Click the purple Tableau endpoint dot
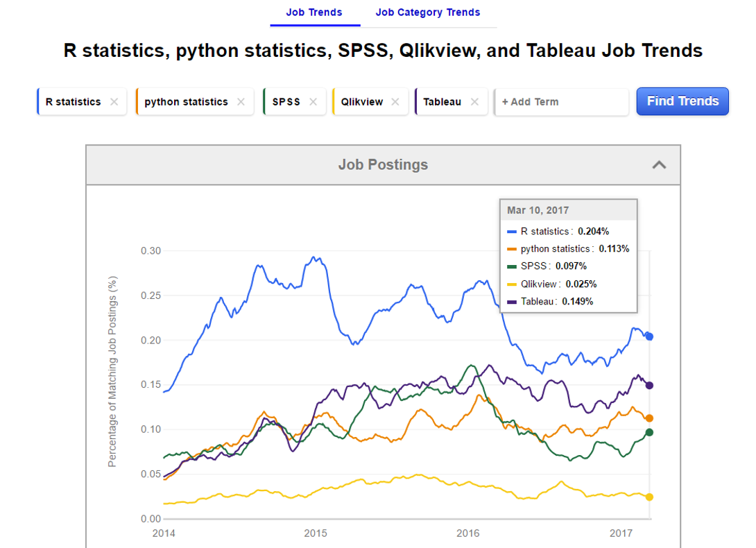Image resolution: width=756 pixels, height=548 pixels. click(x=648, y=385)
